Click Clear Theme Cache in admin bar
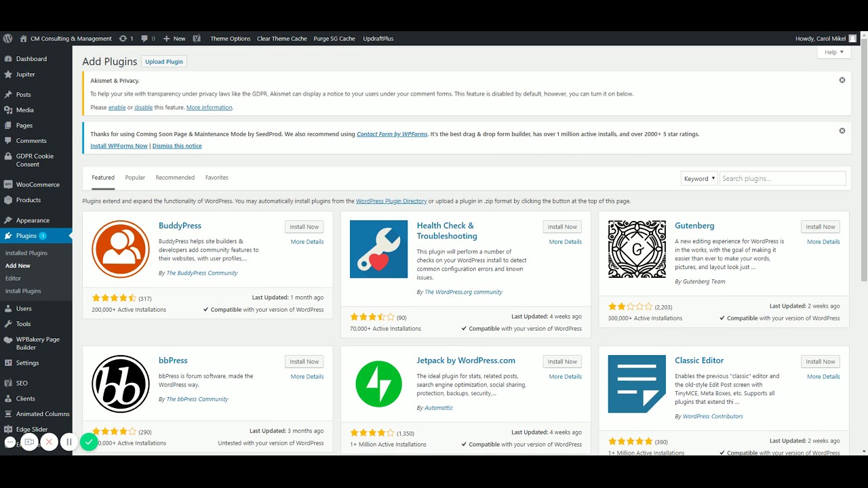The width and height of the screenshot is (868, 488). [x=282, y=39]
